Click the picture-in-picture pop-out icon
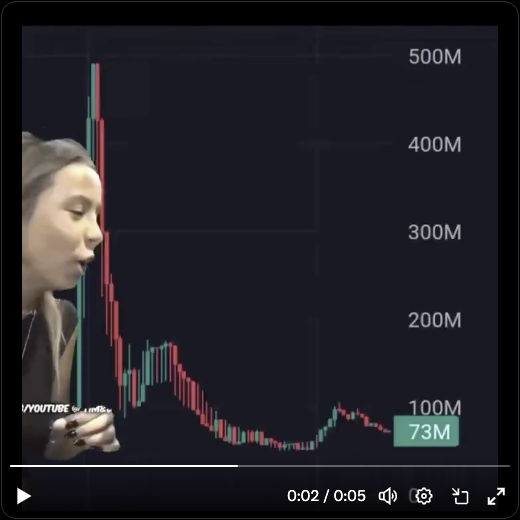 460,496
